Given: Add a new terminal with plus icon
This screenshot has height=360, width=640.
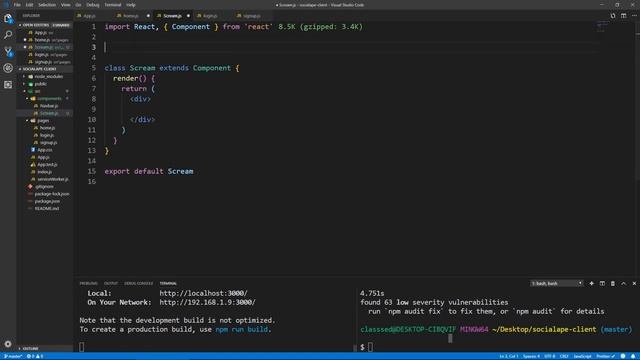Looking at the screenshot, I should pos(591,283).
